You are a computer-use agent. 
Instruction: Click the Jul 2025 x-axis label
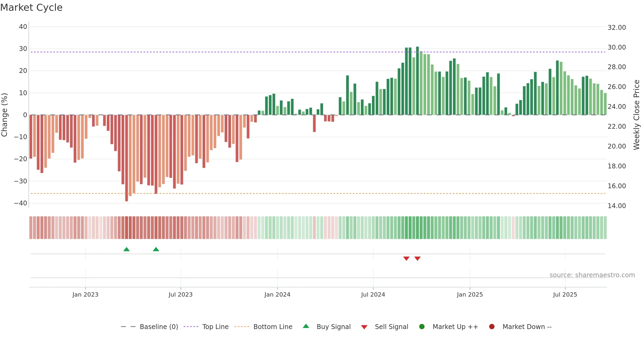[x=565, y=294]
